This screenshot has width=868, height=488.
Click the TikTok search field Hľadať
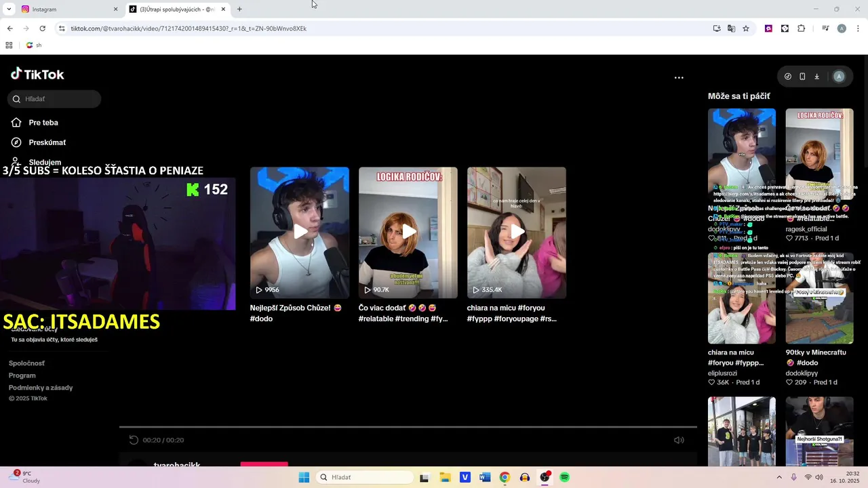tap(54, 99)
